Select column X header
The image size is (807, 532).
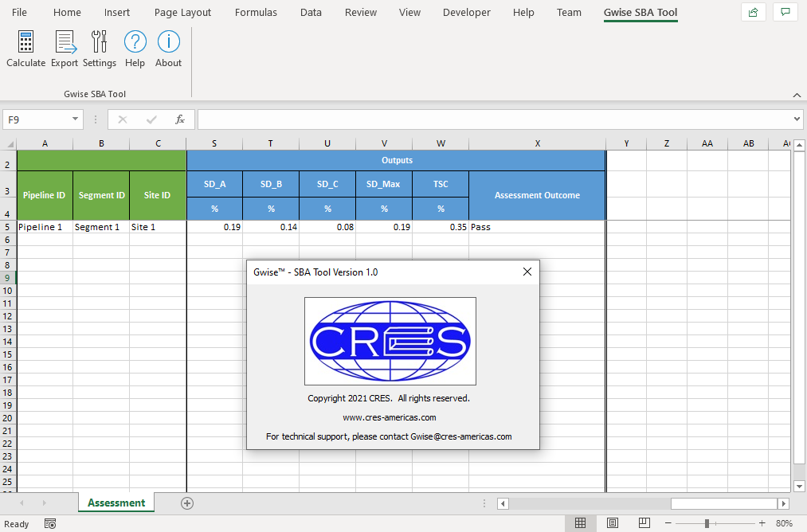click(537, 143)
